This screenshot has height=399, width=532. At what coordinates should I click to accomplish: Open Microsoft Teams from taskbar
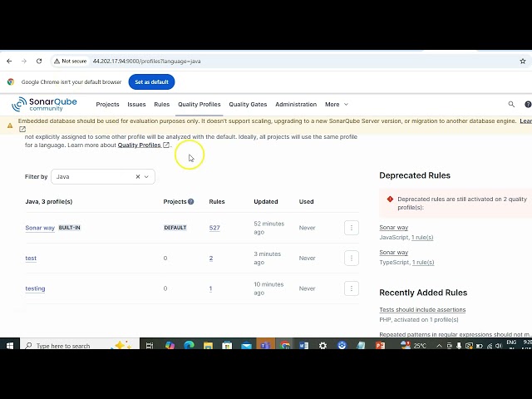pos(265,346)
